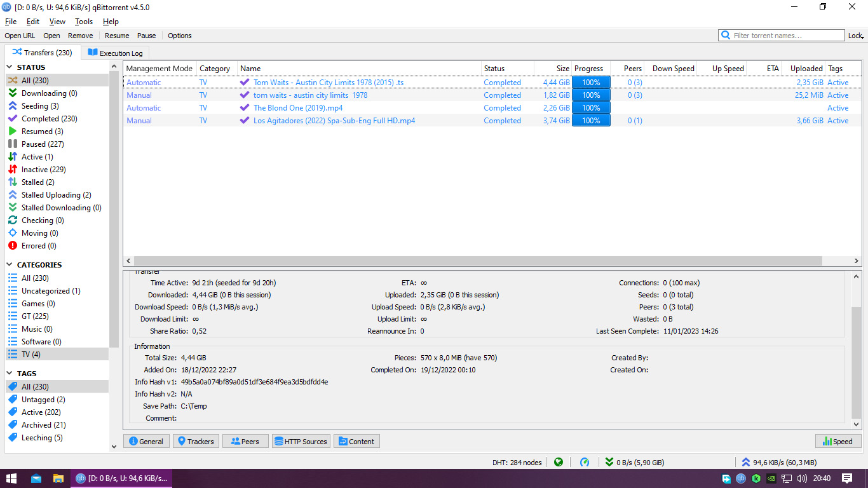Click the Content button at the bottom
The image size is (868, 488).
coord(356,440)
